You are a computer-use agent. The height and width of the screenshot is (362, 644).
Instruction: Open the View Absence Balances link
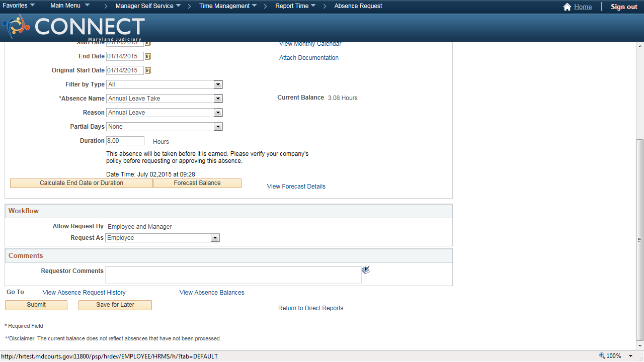coord(212,293)
